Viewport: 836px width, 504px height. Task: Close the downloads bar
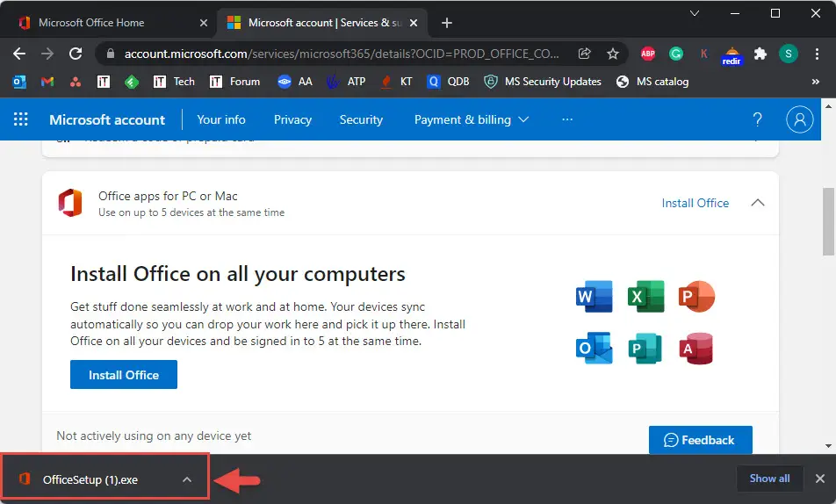[820, 479]
